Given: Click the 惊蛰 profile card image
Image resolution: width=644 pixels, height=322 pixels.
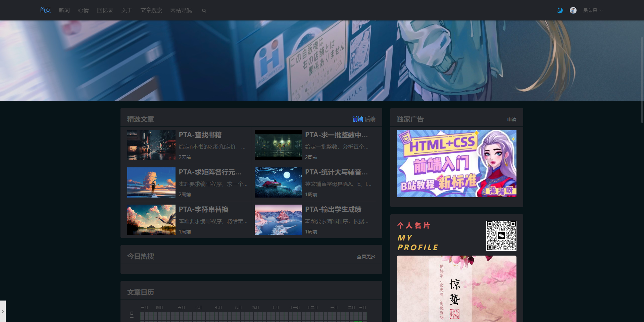Looking at the screenshot, I should 457,289.
